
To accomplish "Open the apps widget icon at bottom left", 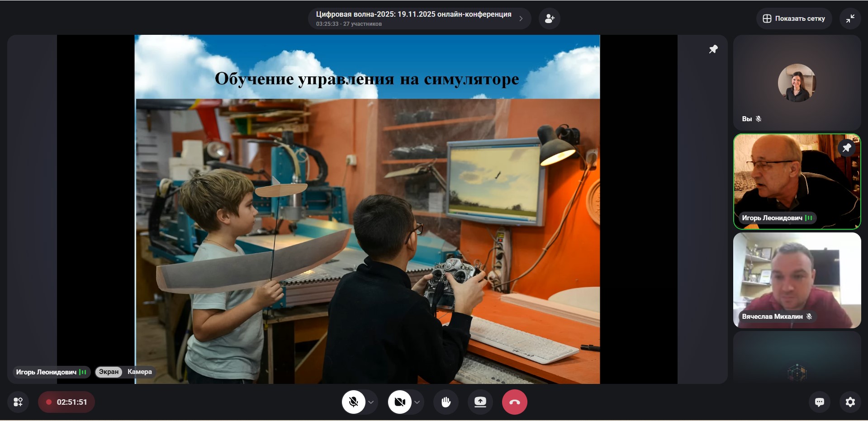I will pyautogui.click(x=18, y=402).
